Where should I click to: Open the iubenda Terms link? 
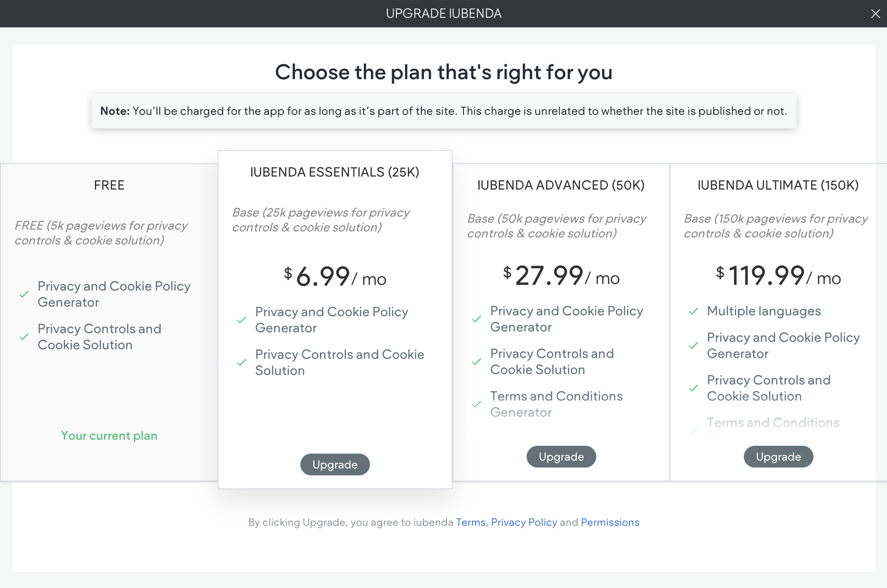(470, 522)
